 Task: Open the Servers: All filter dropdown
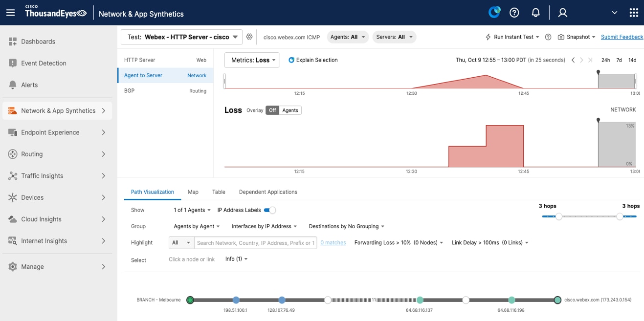click(x=394, y=37)
